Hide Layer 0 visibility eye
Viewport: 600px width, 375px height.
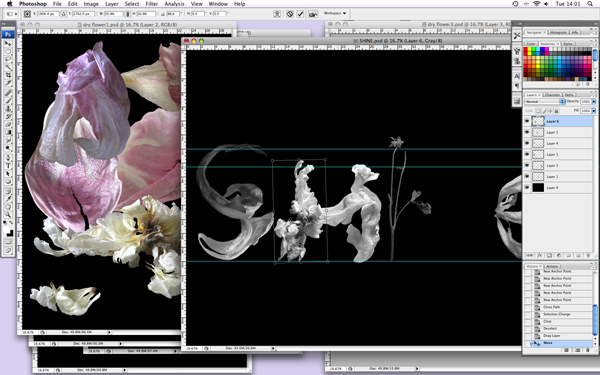tap(527, 188)
